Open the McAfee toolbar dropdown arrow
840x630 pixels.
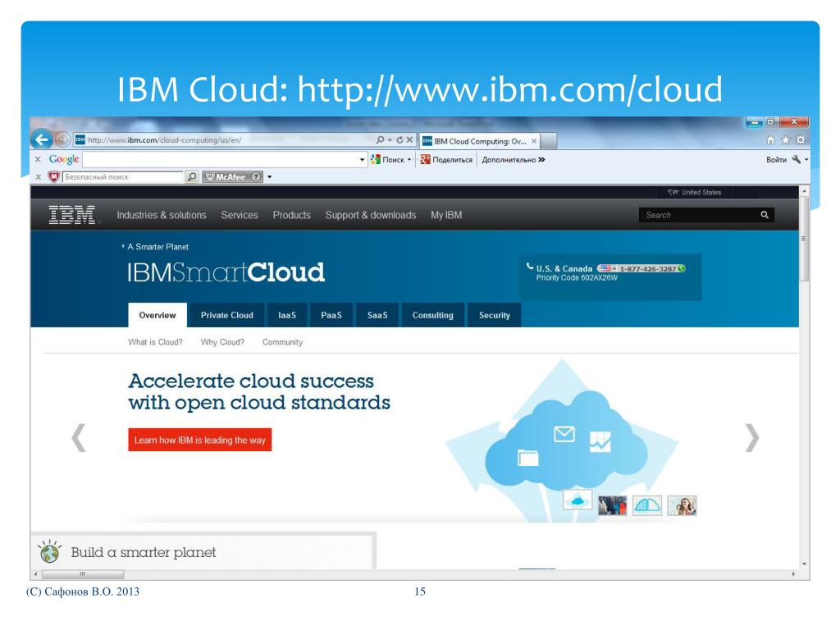pos(269,177)
